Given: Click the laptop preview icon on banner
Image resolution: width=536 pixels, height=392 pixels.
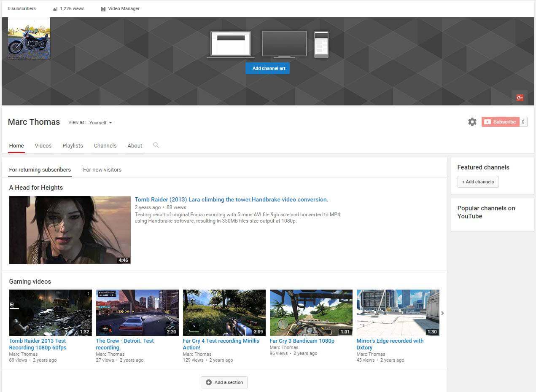Looking at the screenshot, I should tap(230, 44).
